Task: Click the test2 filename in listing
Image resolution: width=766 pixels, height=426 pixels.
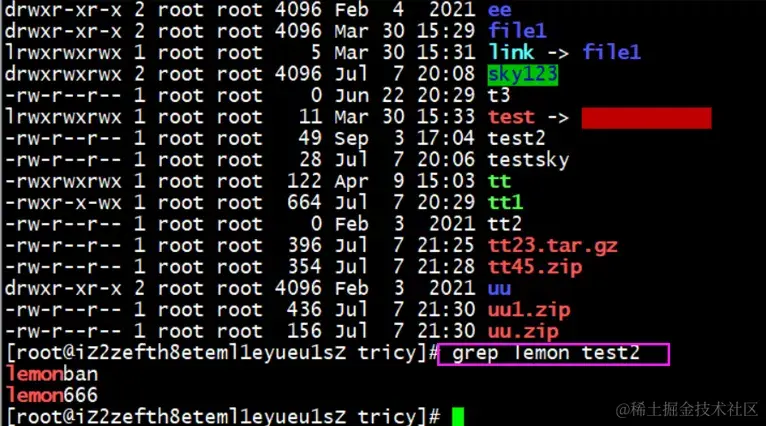Action: [x=517, y=139]
